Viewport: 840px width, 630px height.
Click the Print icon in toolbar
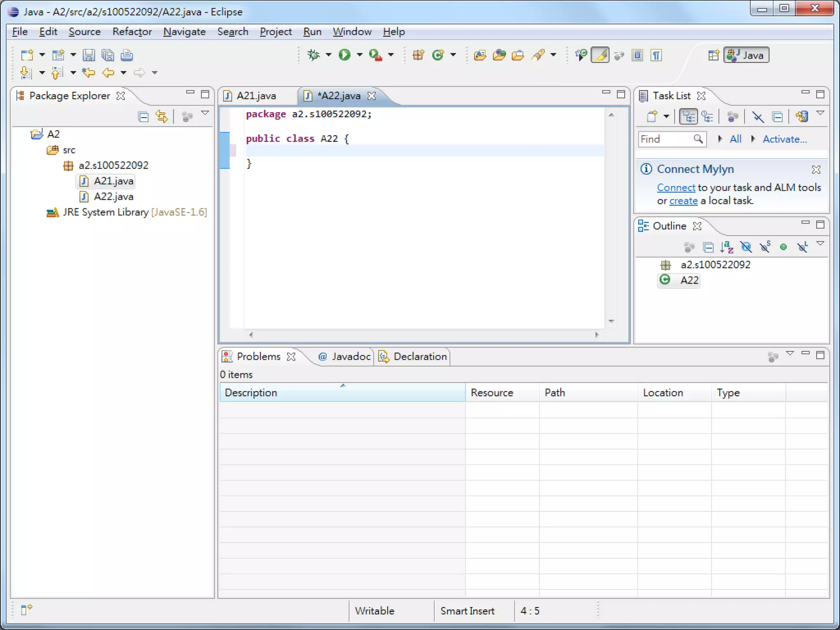pos(127,55)
